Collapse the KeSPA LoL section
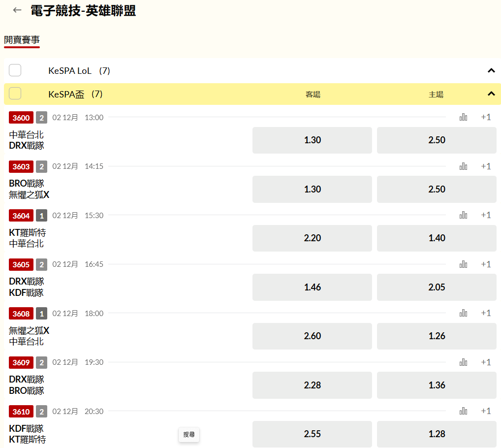The image size is (501, 448). 491,70
